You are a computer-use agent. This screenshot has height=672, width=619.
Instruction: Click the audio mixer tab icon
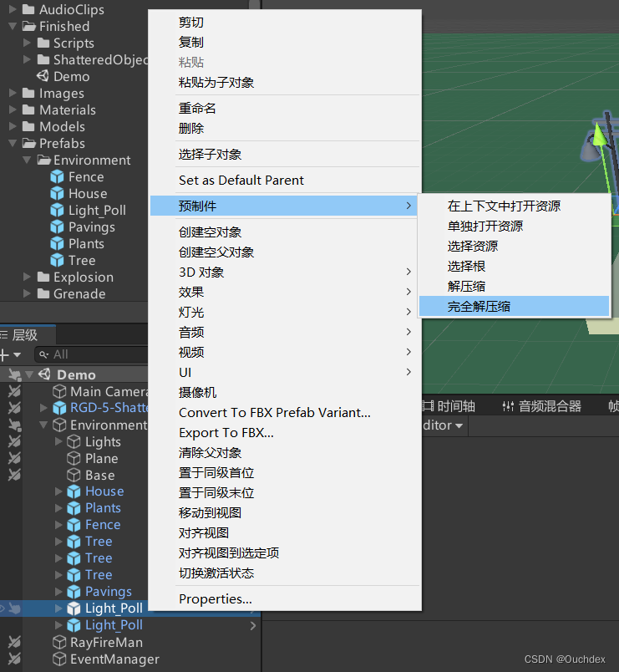point(508,406)
